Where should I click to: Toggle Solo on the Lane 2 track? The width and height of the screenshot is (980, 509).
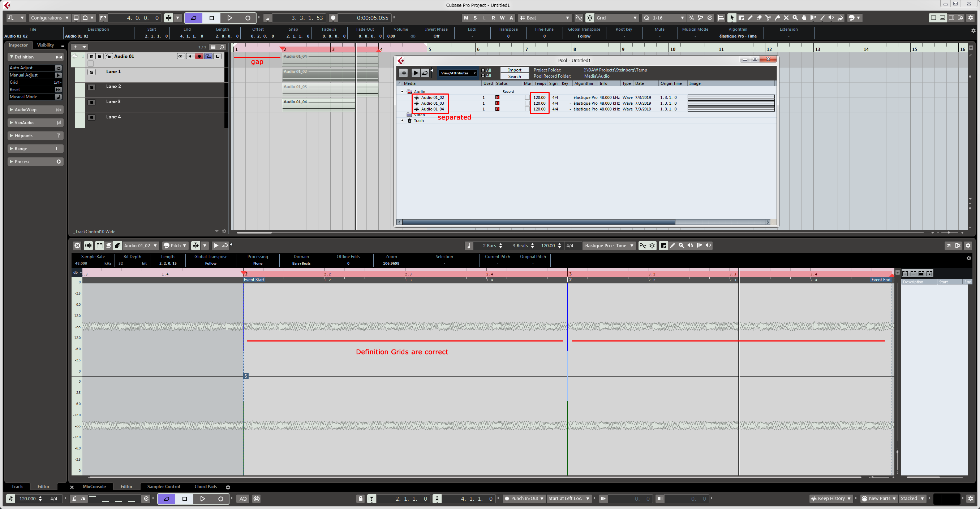click(x=92, y=87)
